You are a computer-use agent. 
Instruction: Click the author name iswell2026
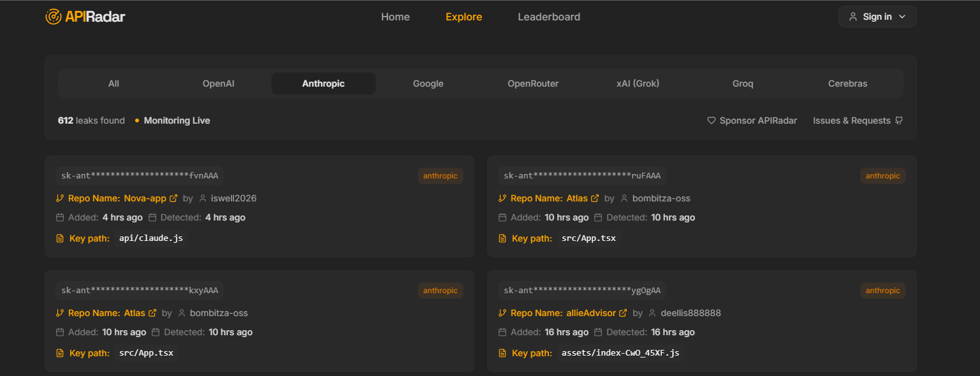click(x=233, y=198)
